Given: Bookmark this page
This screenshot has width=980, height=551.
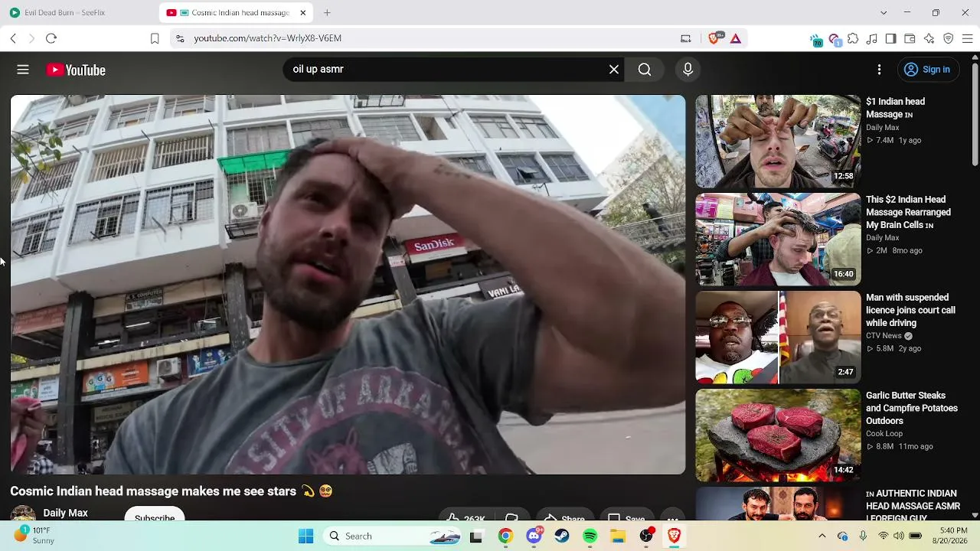Looking at the screenshot, I should (x=155, y=38).
